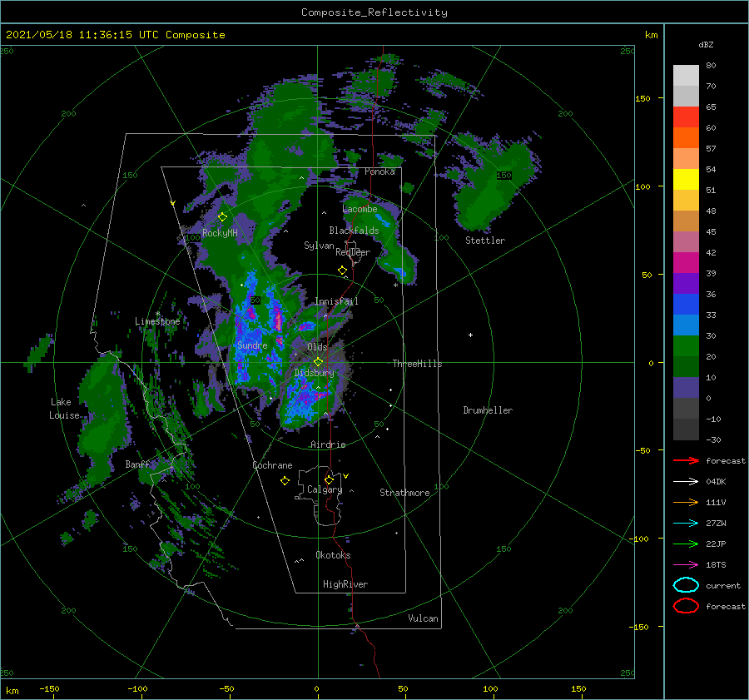Click the cyan 27ZW arrow icon
The height and width of the screenshot is (700, 749).
[686, 524]
